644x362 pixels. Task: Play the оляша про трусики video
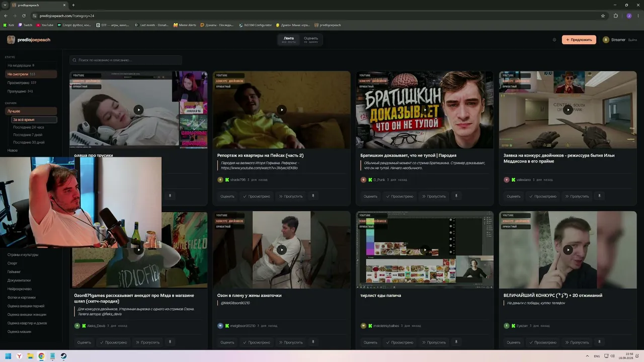coord(138,110)
